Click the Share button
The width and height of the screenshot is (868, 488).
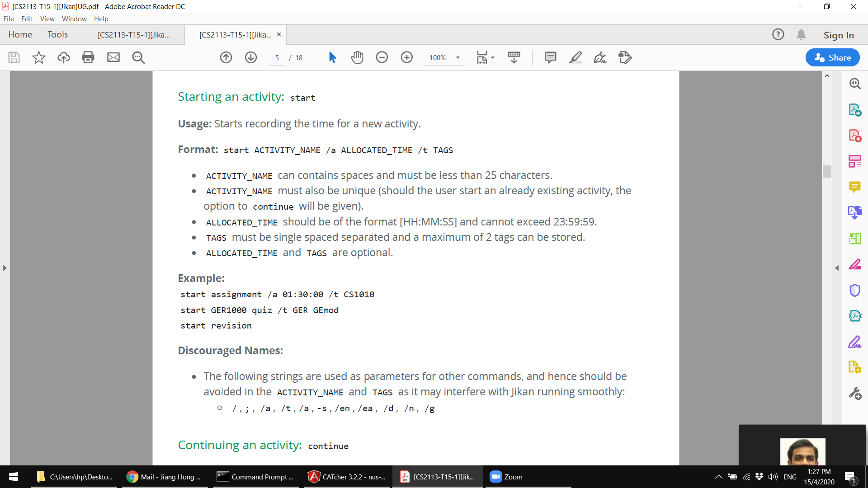832,57
